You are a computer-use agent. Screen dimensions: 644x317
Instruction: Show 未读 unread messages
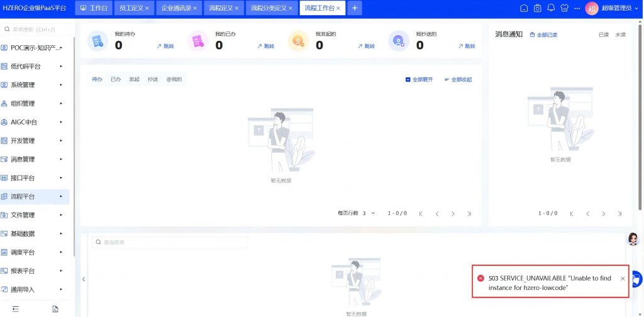[x=620, y=35]
